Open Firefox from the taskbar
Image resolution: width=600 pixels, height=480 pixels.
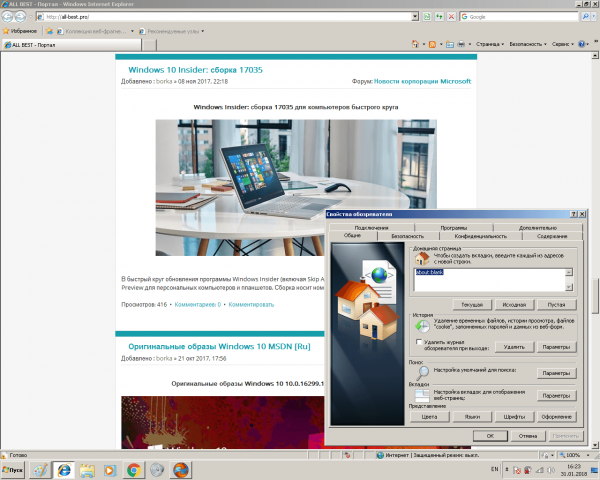(x=181, y=470)
